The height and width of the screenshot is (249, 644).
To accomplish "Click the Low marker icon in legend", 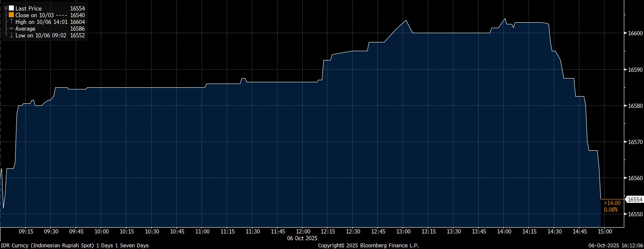I will click(x=11, y=36).
